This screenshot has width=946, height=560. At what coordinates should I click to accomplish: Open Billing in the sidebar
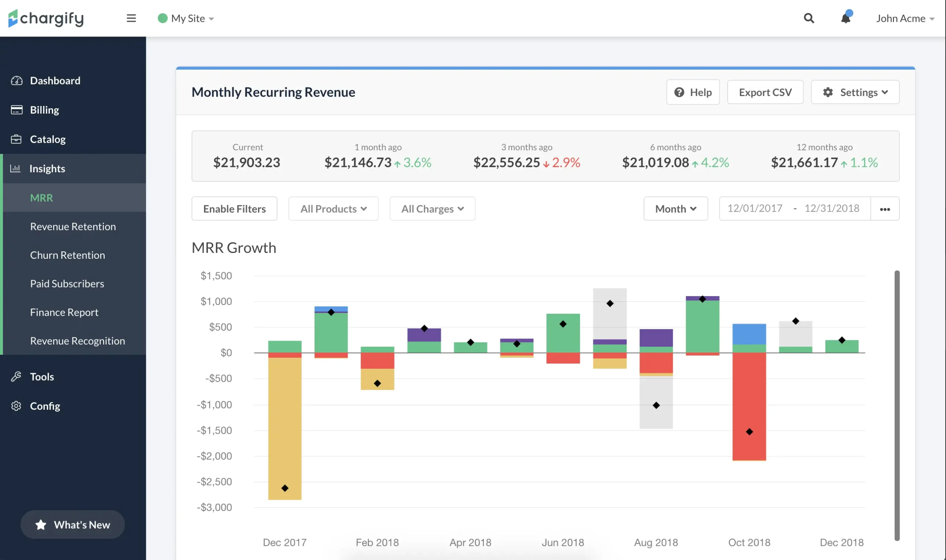(x=45, y=110)
